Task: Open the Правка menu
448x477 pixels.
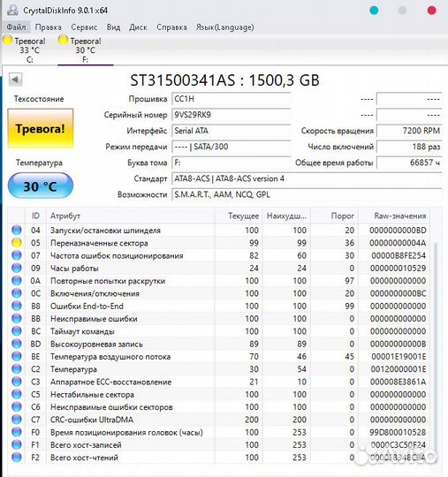Action: tap(48, 27)
